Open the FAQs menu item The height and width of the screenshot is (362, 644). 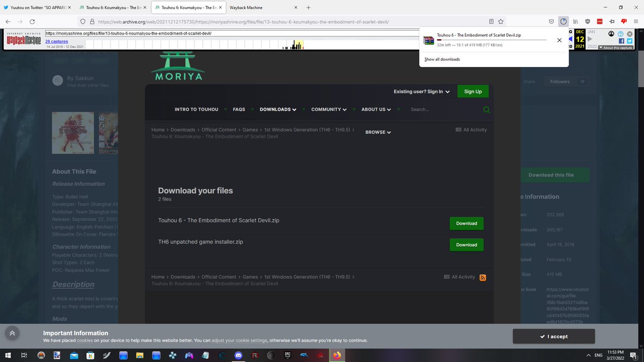pos(239,109)
